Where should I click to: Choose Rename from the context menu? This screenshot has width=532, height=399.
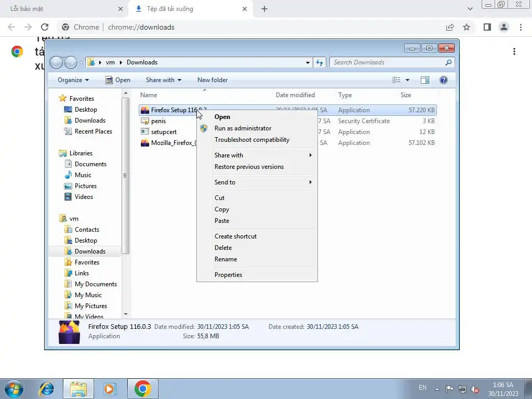pos(225,259)
